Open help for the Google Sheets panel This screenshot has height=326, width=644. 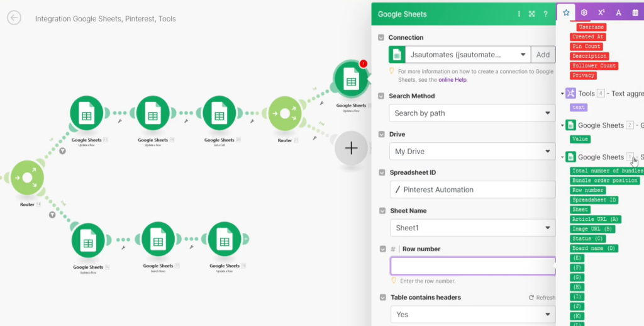(x=545, y=14)
